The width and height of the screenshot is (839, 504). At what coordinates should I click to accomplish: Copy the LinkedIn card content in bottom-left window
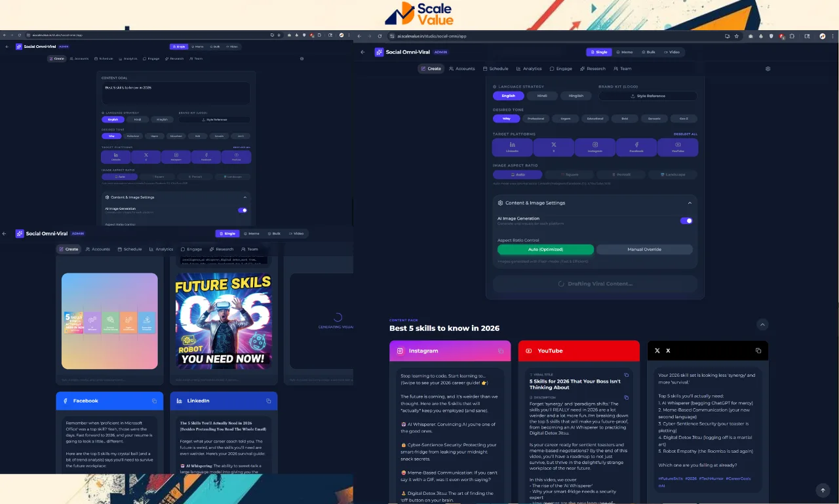pyautogui.click(x=269, y=400)
